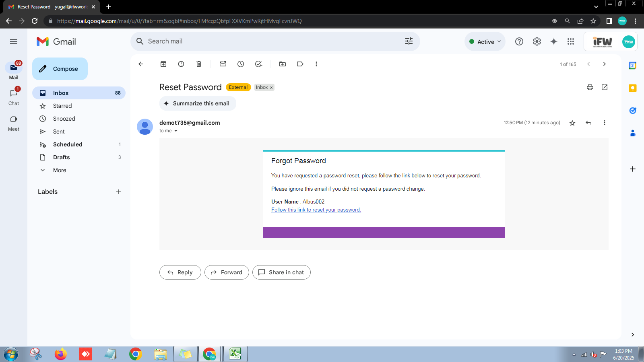Expand the Active status dropdown
Screen dimensions: 644x362
tap(485, 41)
